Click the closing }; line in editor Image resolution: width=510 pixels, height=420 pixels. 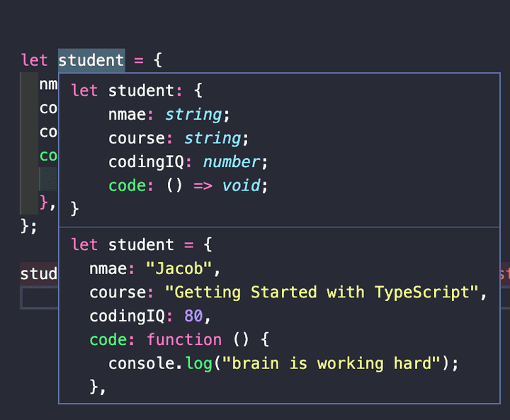pos(28,225)
